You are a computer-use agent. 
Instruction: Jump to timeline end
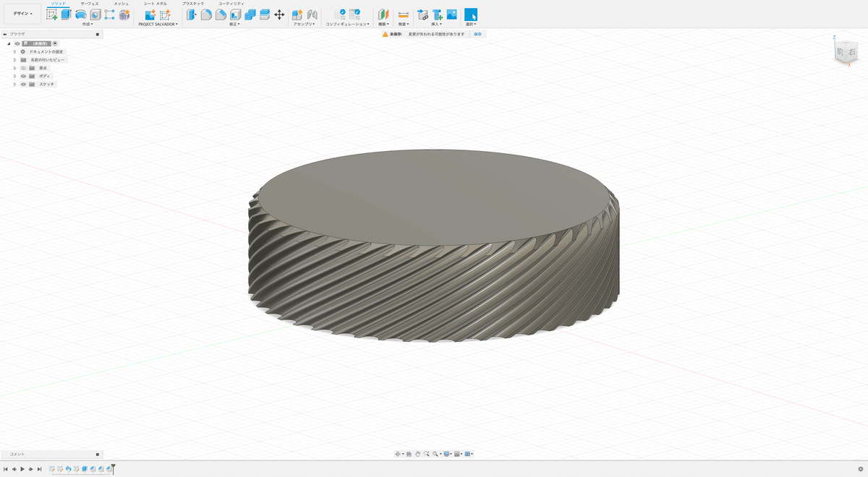click(39, 469)
